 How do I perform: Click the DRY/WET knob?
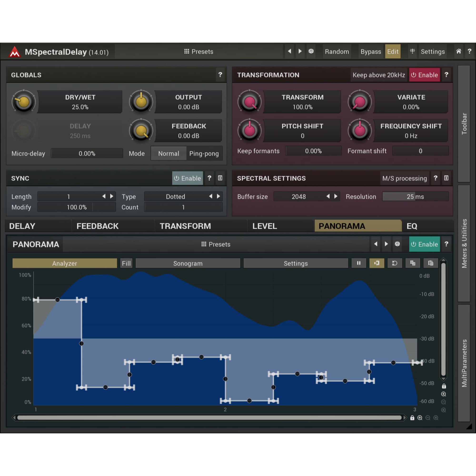tap(24, 102)
